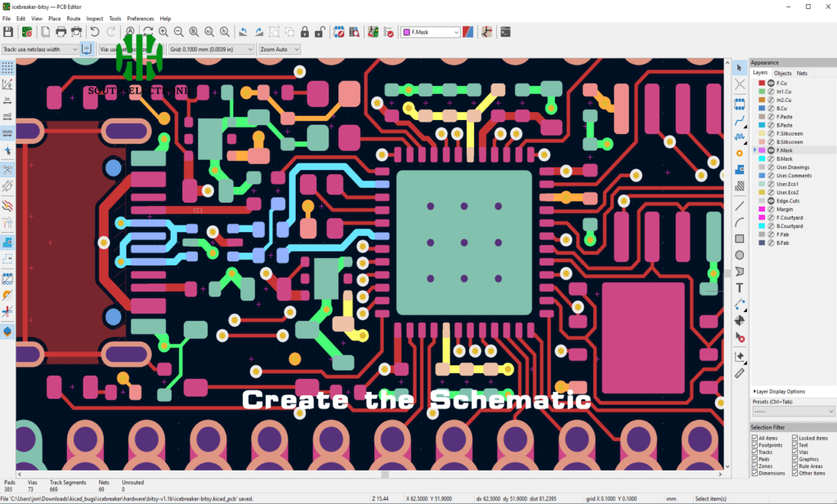Select the arrow selection tool
This screenshot has width=837, height=504.
(740, 67)
